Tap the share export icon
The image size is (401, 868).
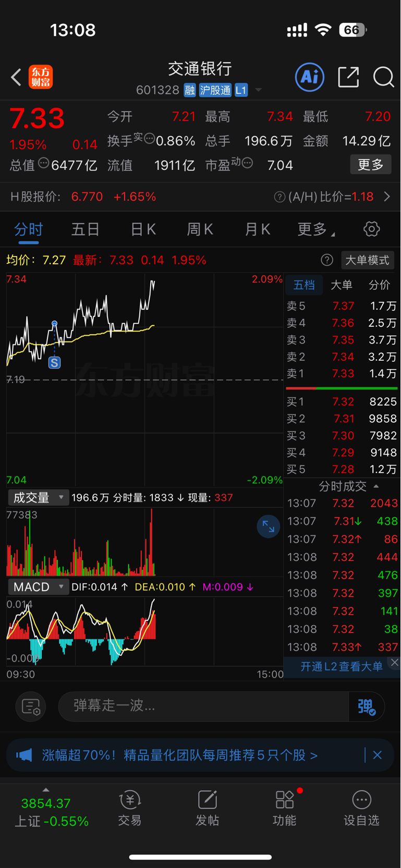click(348, 77)
